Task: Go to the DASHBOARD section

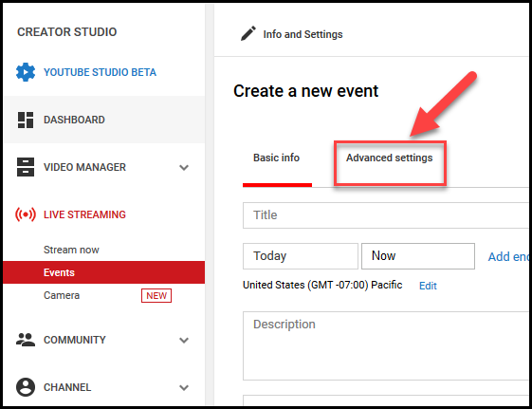Action: tap(74, 120)
